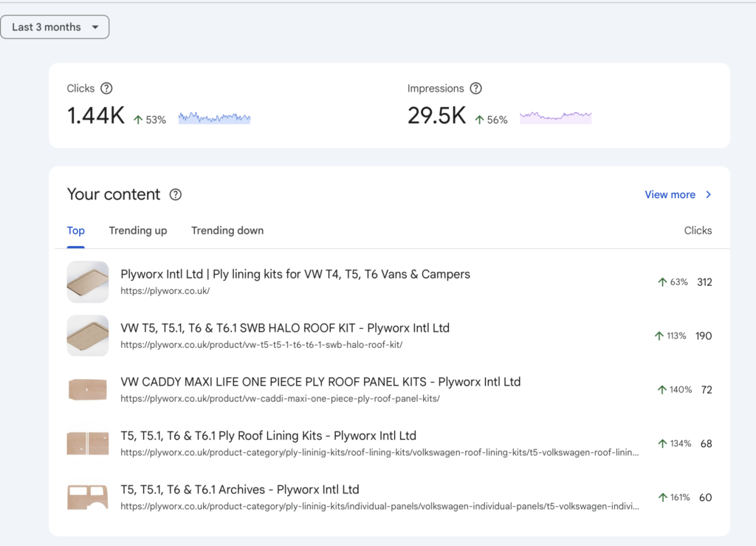This screenshot has width=756, height=546.
Task: Click the 63% increase indicator
Action: [x=673, y=282]
